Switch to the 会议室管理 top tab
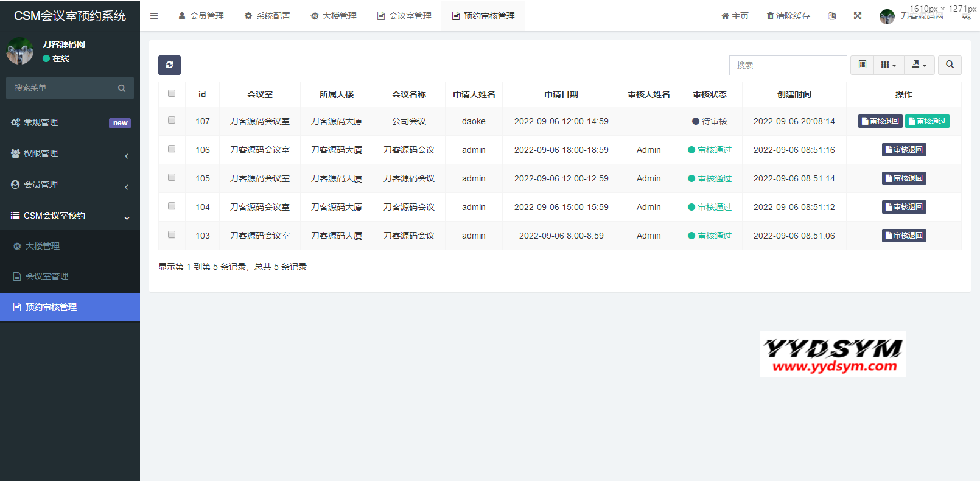 coord(404,16)
